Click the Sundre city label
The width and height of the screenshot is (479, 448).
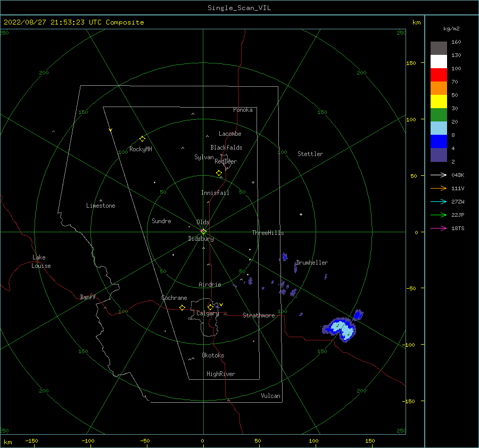point(162,221)
